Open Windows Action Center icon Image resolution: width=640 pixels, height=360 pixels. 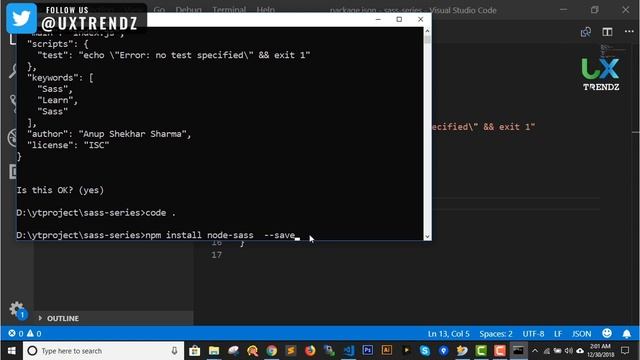point(625,351)
